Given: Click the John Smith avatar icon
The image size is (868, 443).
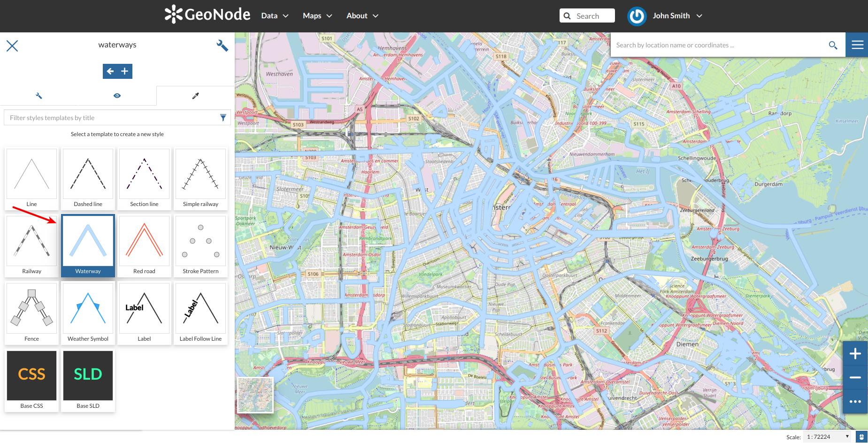Looking at the screenshot, I should coord(637,16).
